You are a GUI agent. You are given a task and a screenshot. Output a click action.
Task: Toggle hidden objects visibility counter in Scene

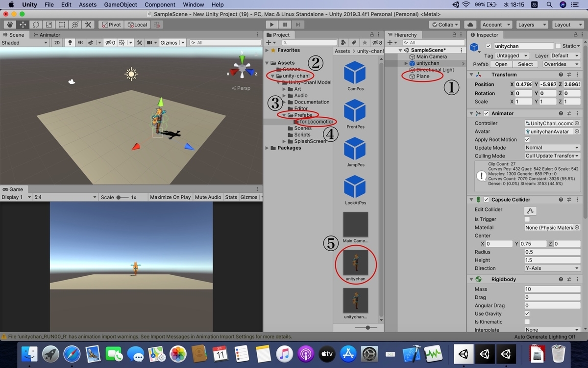[110, 43]
